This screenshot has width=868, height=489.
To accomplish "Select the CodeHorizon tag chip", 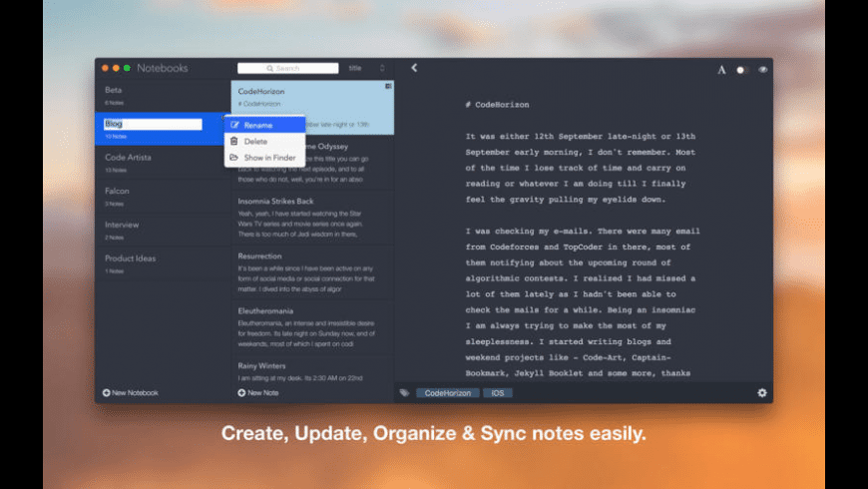I will click(447, 392).
